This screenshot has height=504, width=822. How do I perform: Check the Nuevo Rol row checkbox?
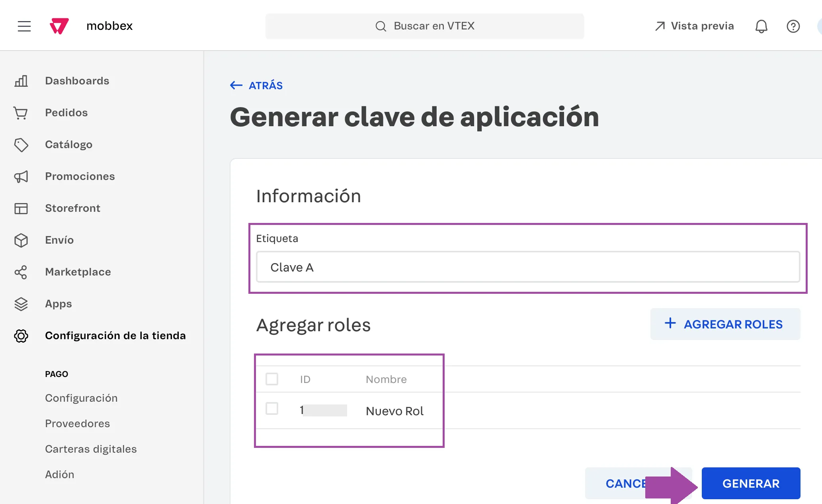[272, 408]
